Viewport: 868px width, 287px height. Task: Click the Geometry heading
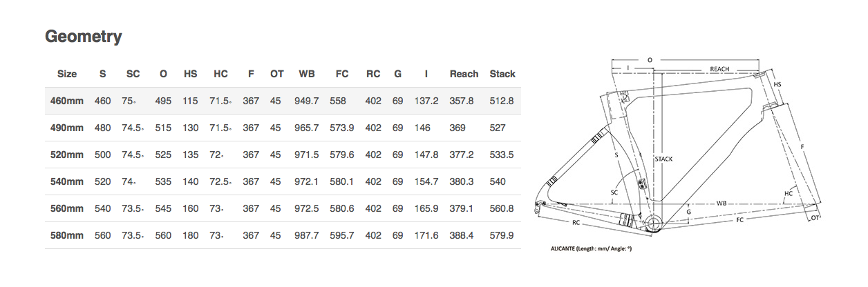[x=84, y=37]
